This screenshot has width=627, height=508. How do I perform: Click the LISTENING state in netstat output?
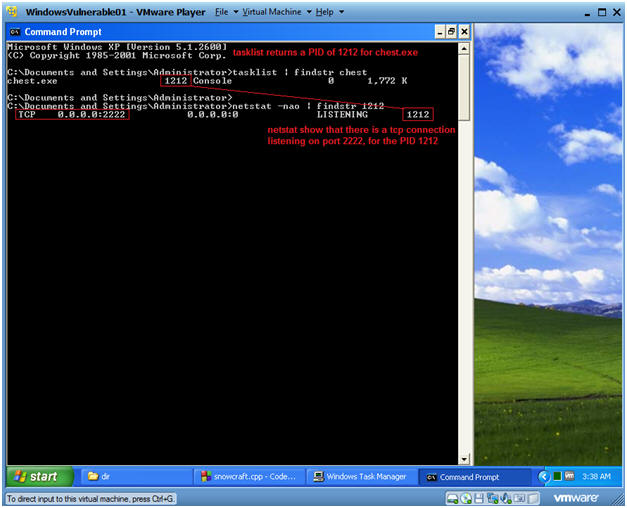point(342,114)
